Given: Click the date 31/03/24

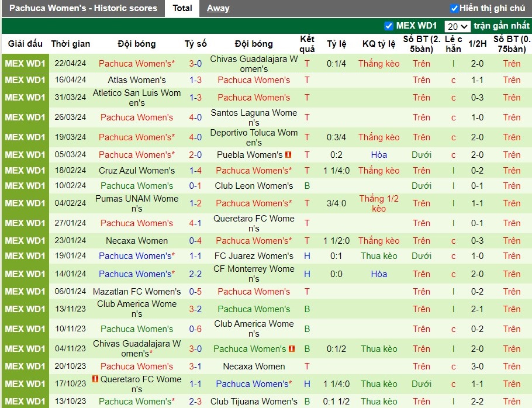Looking at the screenshot, I should [x=71, y=98].
